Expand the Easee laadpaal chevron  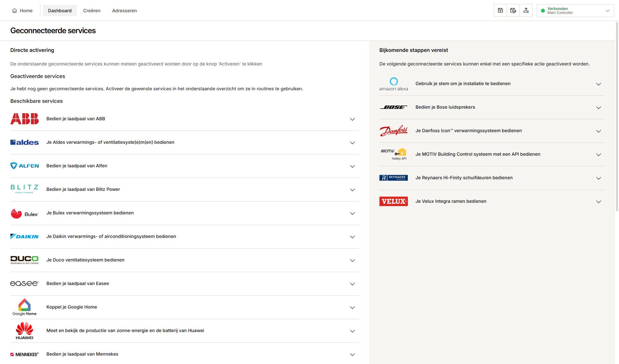[x=352, y=284]
